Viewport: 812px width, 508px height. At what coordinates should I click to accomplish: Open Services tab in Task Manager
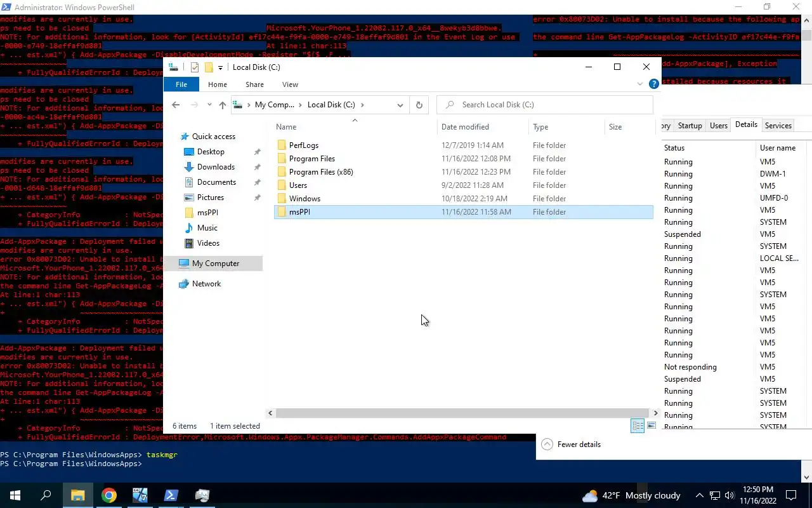pyautogui.click(x=778, y=126)
